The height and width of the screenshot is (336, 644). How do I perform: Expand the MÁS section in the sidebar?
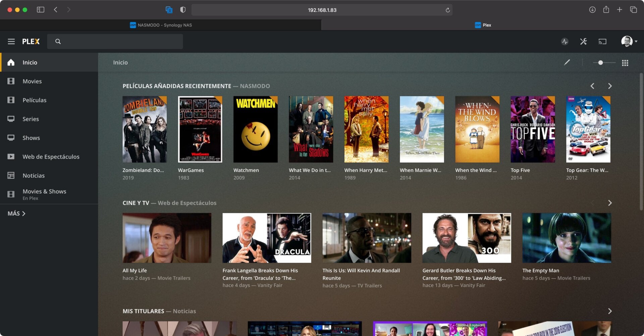pos(16,214)
